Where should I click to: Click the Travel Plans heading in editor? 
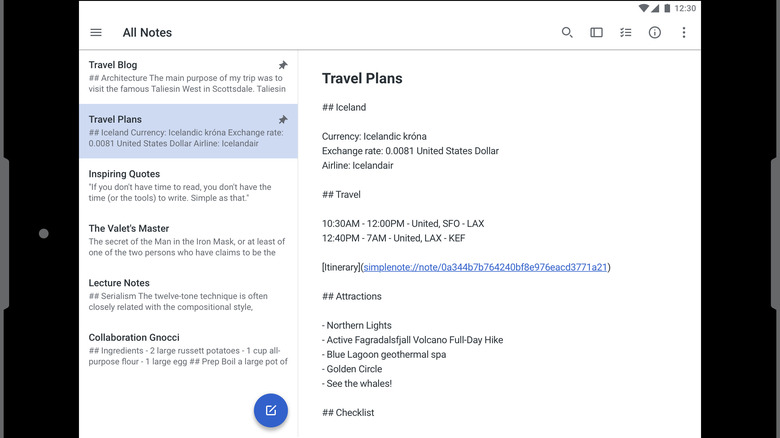click(362, 79)
